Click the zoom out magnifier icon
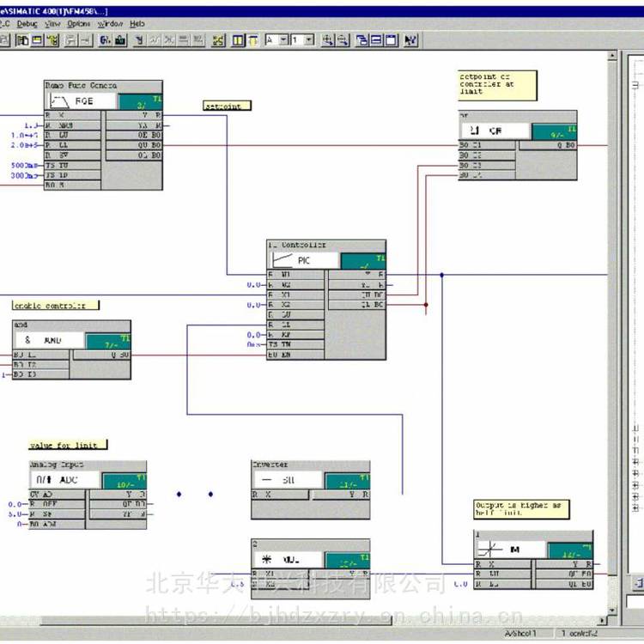Viewport: 644px width, 644px height. point(343,40)
